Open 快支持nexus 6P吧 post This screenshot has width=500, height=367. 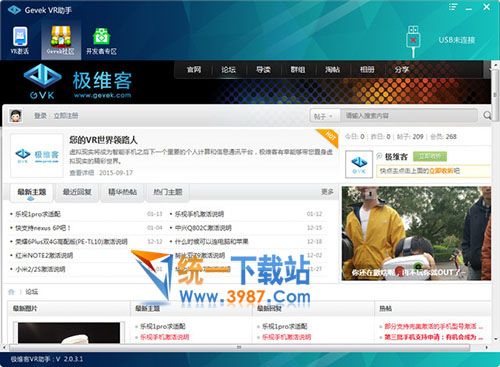[x=43, y=228]
